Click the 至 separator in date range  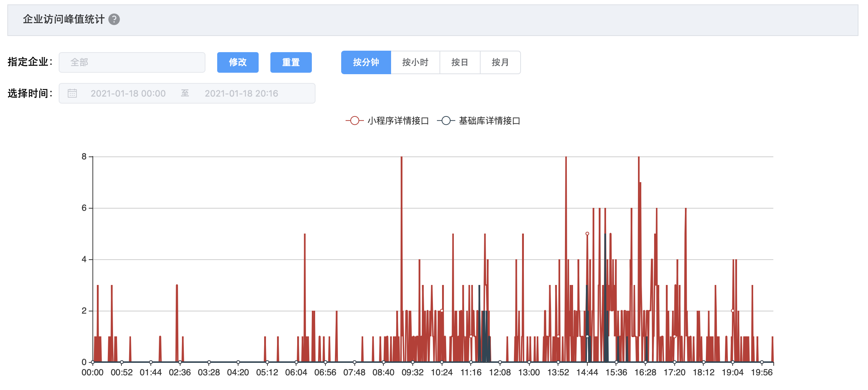185,93
